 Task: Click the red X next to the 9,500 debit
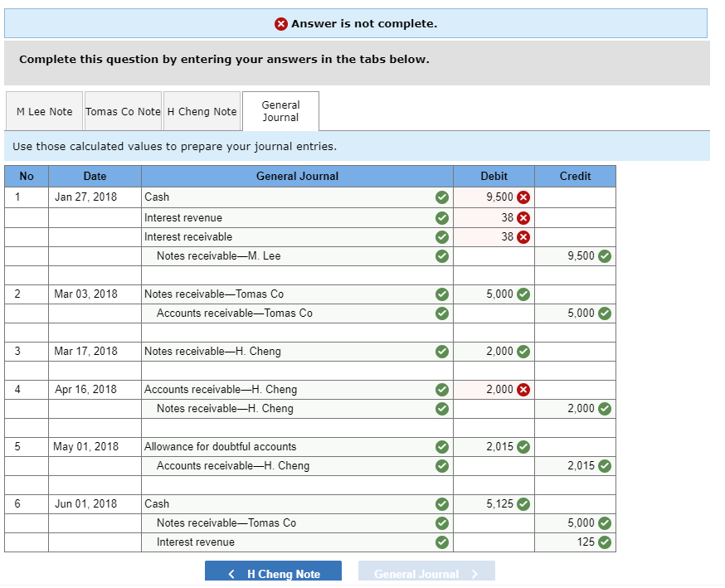(523, 197)
